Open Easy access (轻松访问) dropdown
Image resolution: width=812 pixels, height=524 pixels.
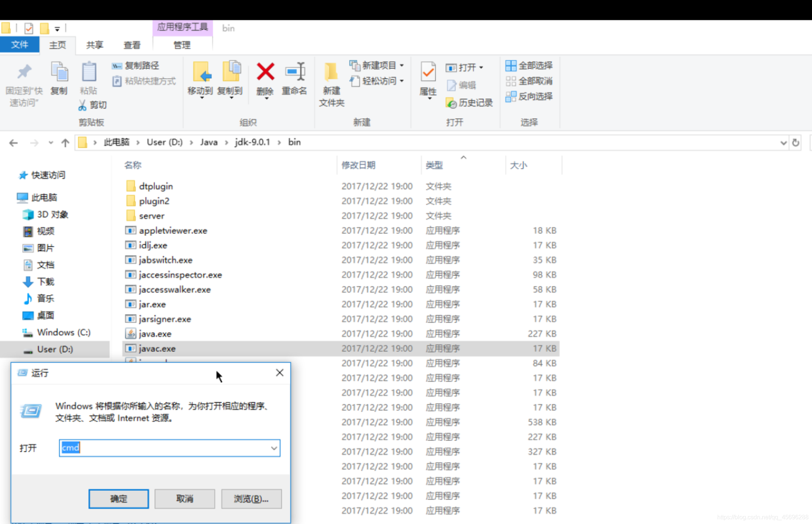(377, 81)
